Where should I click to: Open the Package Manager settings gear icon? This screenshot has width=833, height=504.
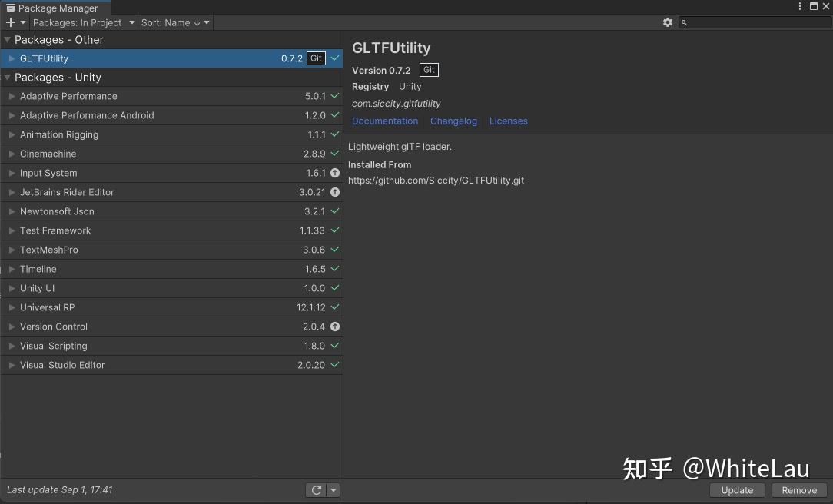[667, 22]
